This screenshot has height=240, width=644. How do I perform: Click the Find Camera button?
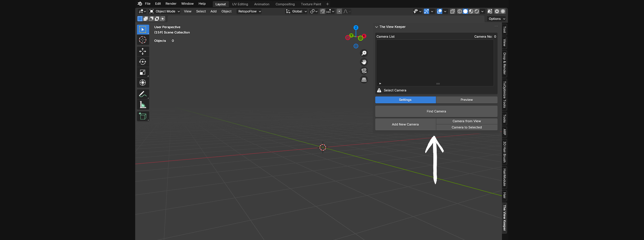pyautogui.click(x=436, y=111)
